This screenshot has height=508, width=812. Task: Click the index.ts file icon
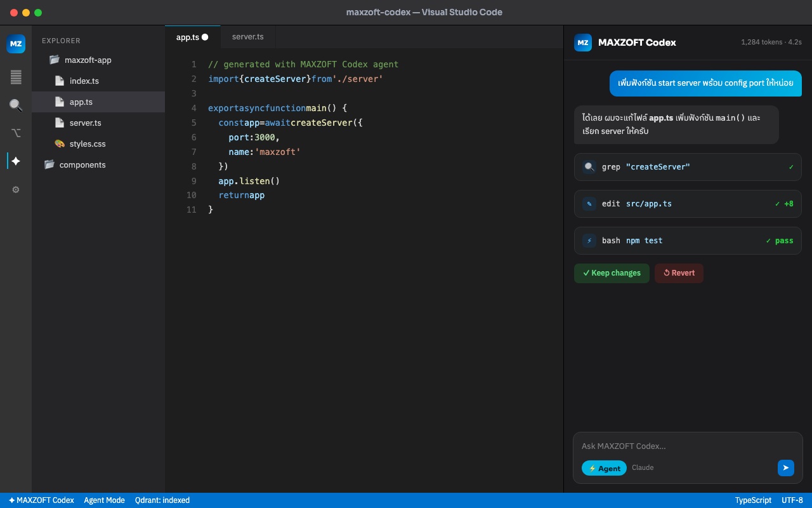coord(60,81)
